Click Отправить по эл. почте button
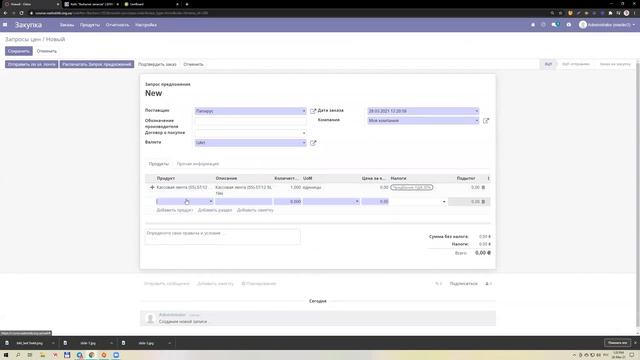Viewport: 640px width, 360px height. [31, 64]
